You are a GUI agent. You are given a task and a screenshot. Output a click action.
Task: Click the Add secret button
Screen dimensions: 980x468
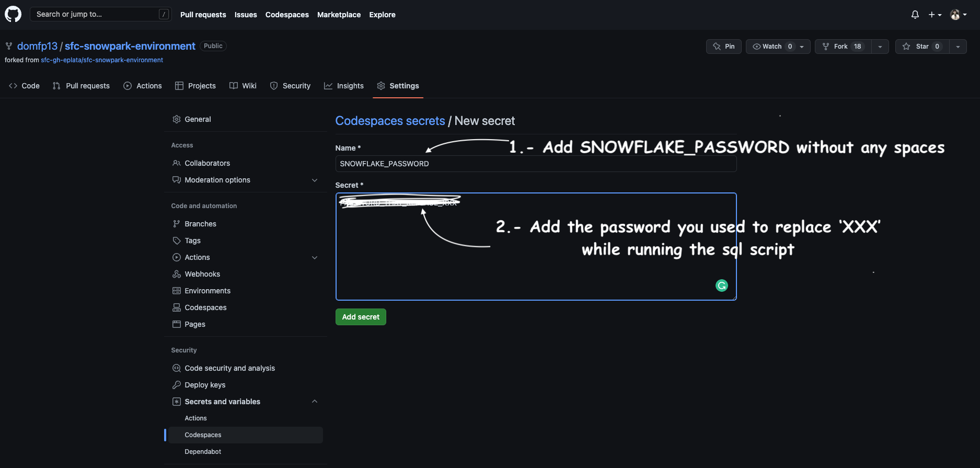[x=361, y=317]
